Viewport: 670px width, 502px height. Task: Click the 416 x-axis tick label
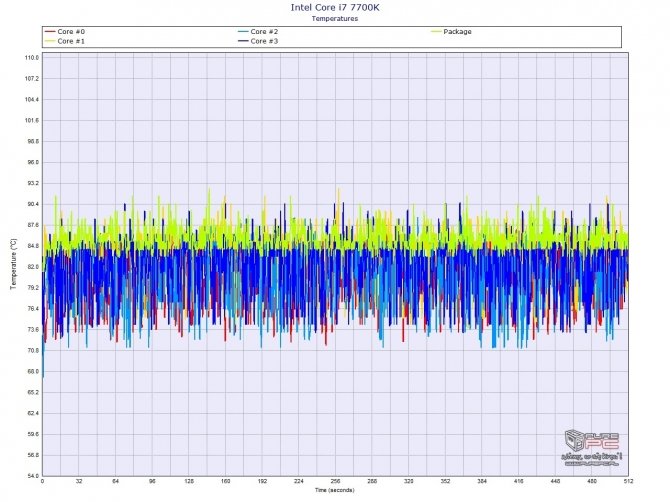click(x=518, y=481)
